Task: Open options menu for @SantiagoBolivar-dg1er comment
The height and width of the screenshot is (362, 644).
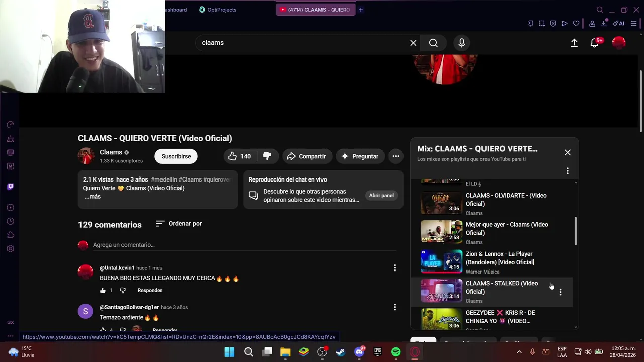Action: [x=395, y=307]
